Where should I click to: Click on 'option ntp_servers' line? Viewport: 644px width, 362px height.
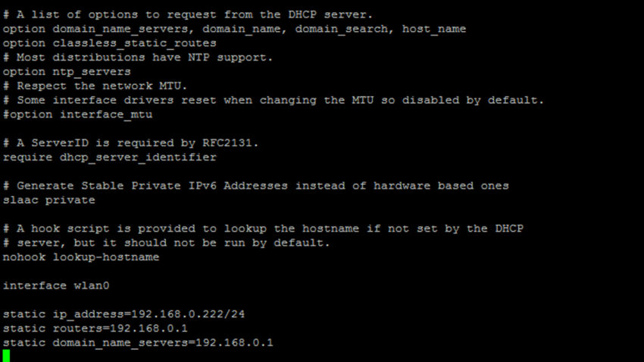(67, 71)
